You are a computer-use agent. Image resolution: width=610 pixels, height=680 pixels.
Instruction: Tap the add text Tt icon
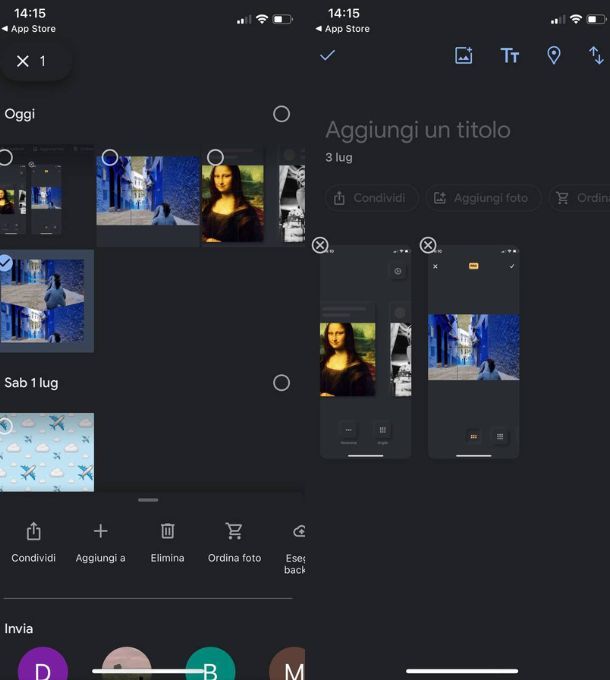[509, 56]
